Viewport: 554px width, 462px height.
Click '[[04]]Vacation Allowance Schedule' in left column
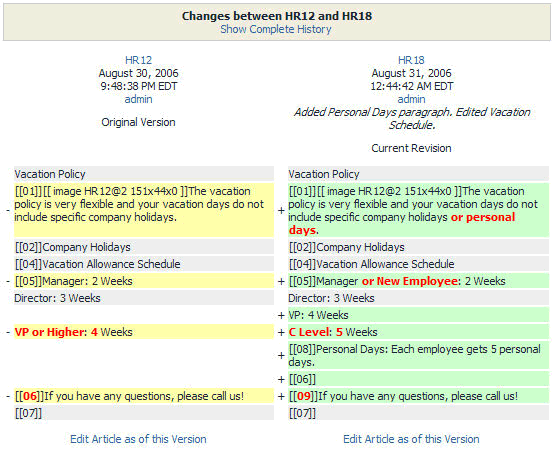pos(144,264)
